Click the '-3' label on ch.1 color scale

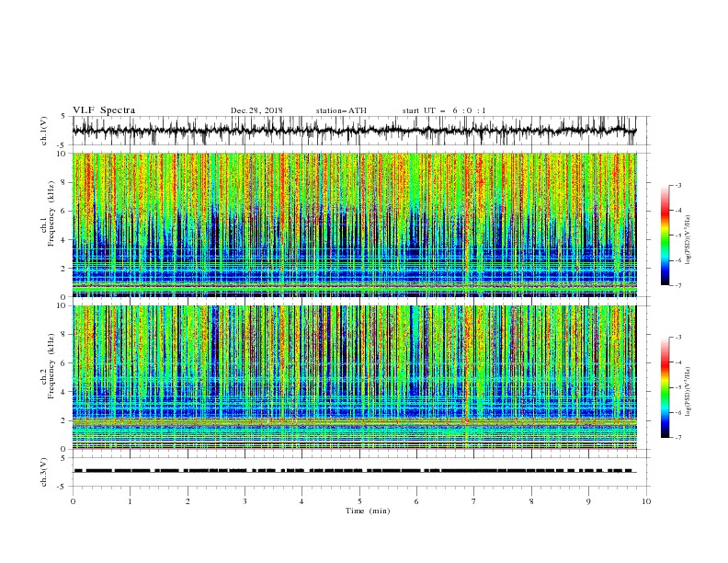677,185
